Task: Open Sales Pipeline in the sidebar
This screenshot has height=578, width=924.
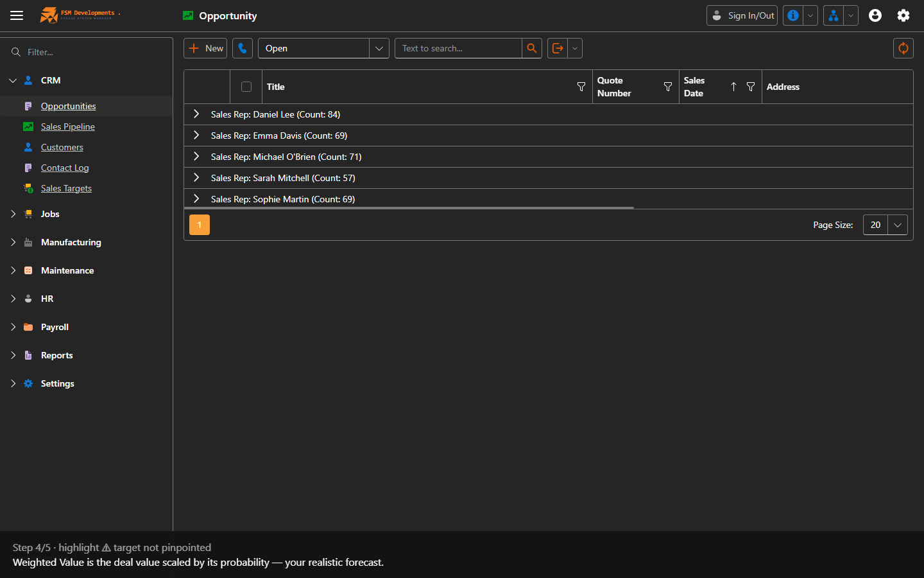Action: tap(68, 127)
